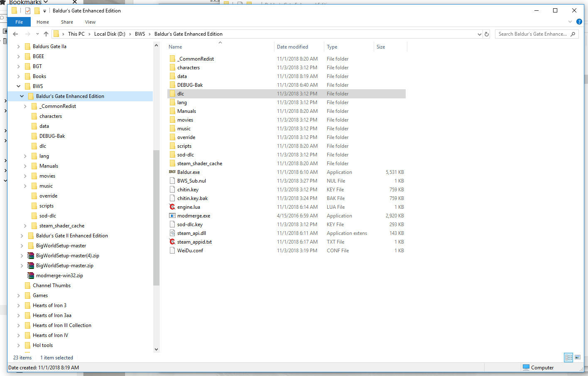Click the WeiDu.conf file icon

click(x=172, y=250)
